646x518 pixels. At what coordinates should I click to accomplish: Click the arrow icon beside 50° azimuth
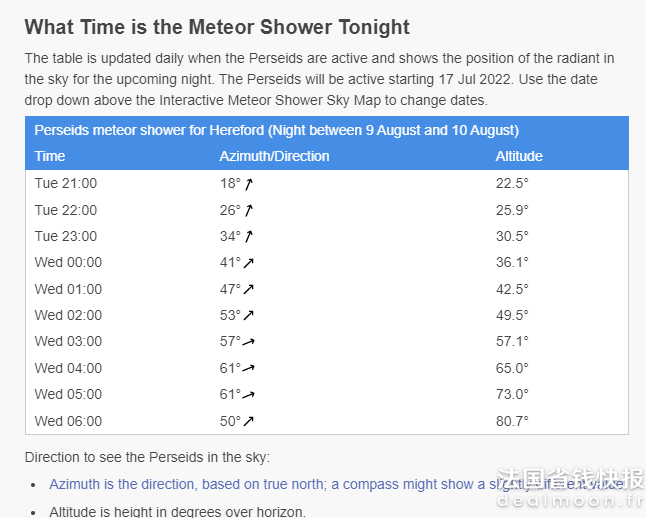pos(248,421)
